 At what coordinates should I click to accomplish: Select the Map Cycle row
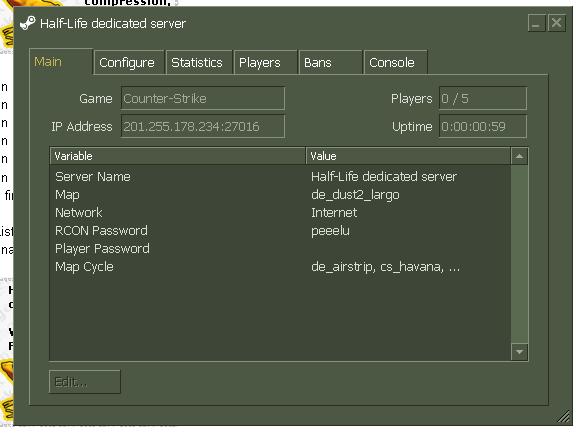(x=280, y=267)
